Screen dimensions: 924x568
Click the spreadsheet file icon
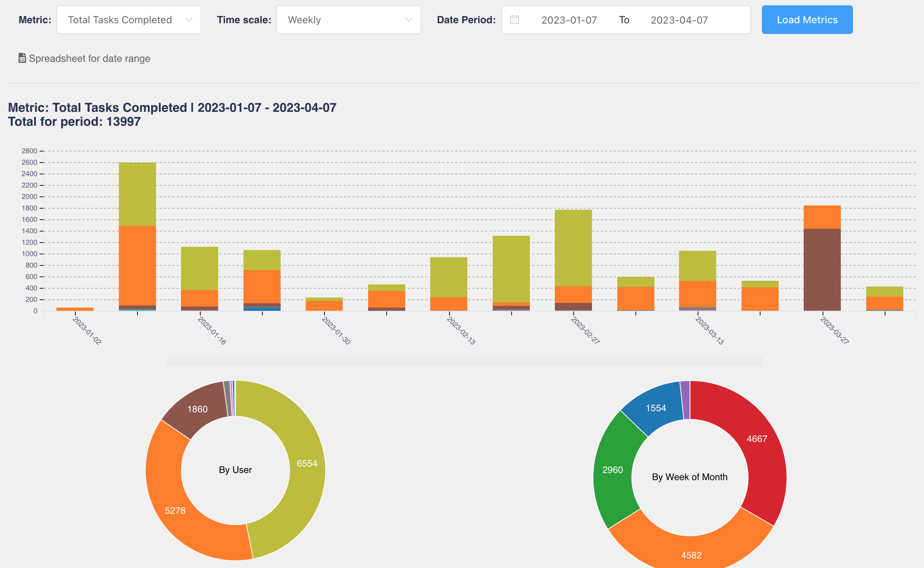tap(22, 58)
